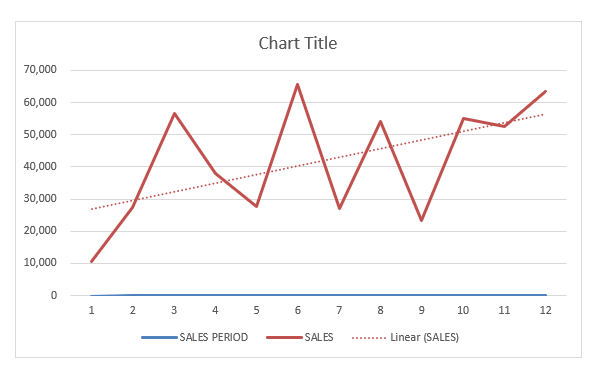Click horizontal axis label 1
The height and width of the screenshot is (374, 602).
(x=91, y=310)
